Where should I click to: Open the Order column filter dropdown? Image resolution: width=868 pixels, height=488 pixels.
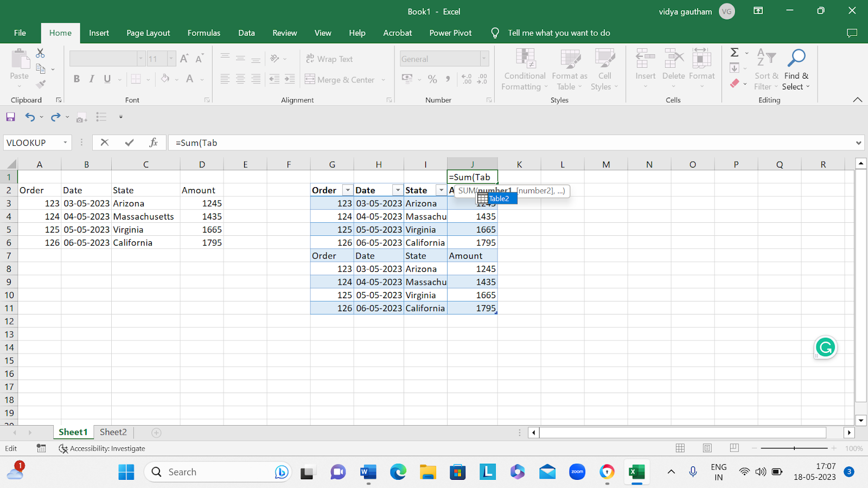tap(347, 190)
